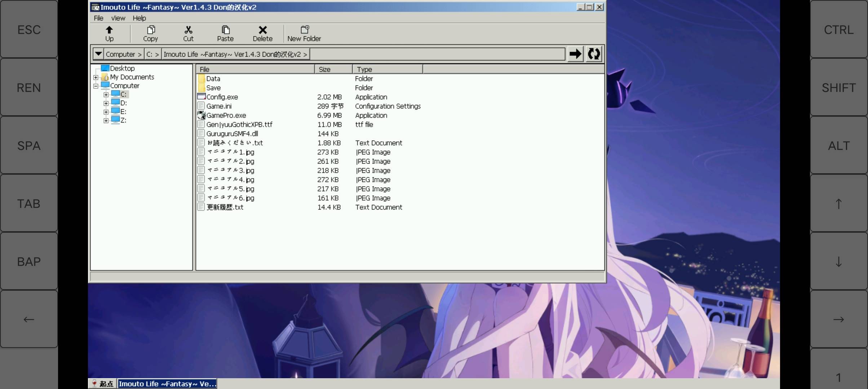Click the Paste toolbar icon
Viewport: 868px width, 389px height.
point(225,33)
